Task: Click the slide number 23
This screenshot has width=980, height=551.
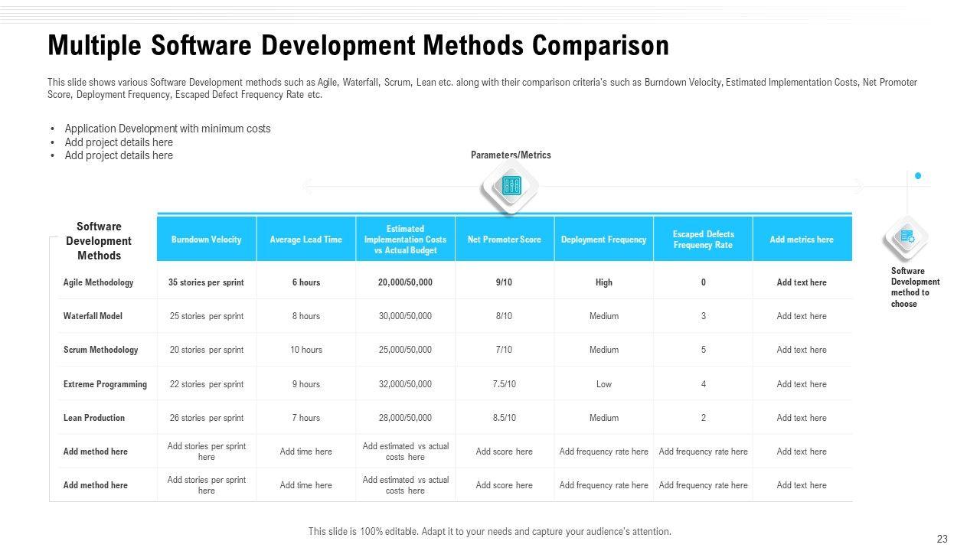Action: [942, 539]
